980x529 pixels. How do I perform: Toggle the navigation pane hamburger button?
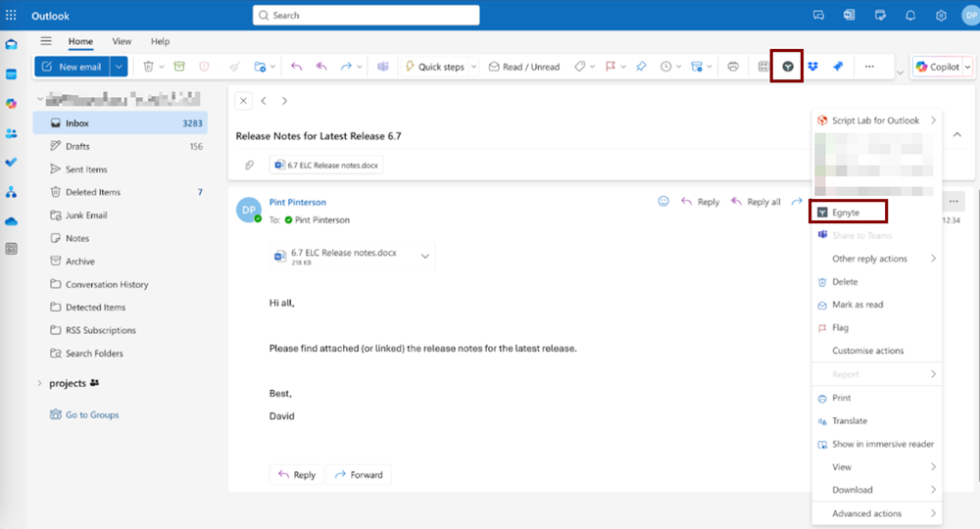pos(46,41)
